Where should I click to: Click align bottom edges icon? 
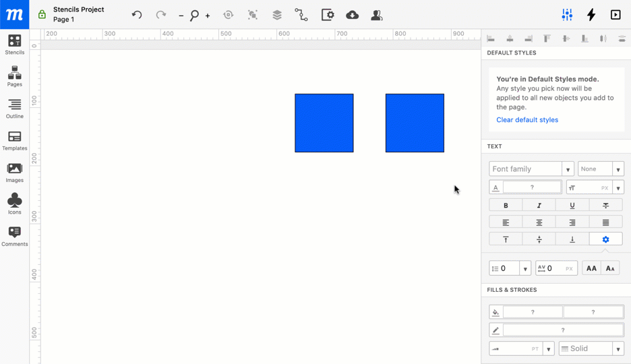point(584,38)
